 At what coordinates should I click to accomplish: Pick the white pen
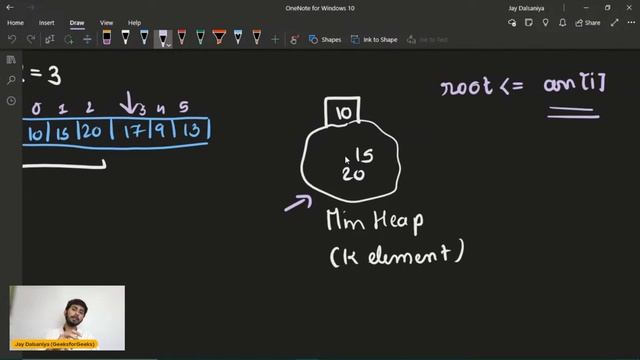[125, 38]
